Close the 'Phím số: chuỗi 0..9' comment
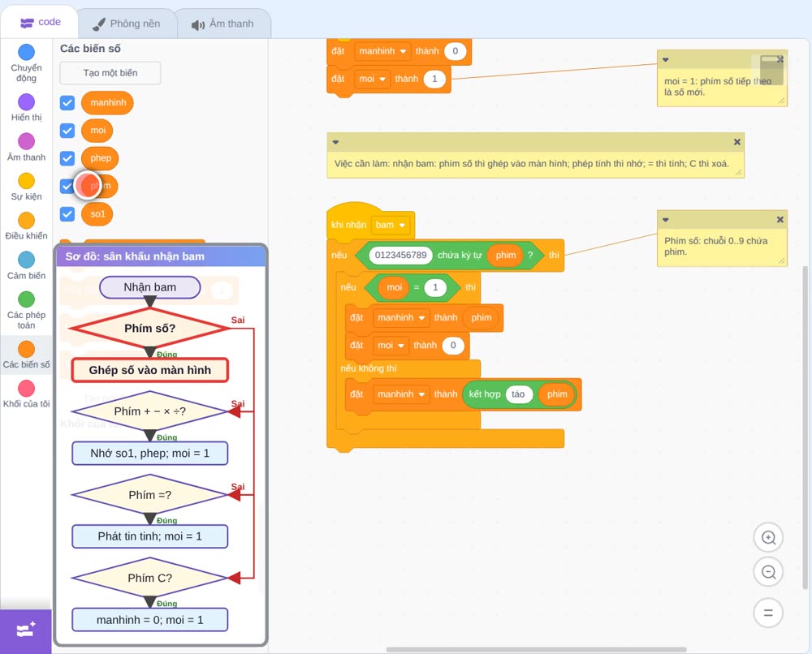812x654 pixels. tap(780, 219)
